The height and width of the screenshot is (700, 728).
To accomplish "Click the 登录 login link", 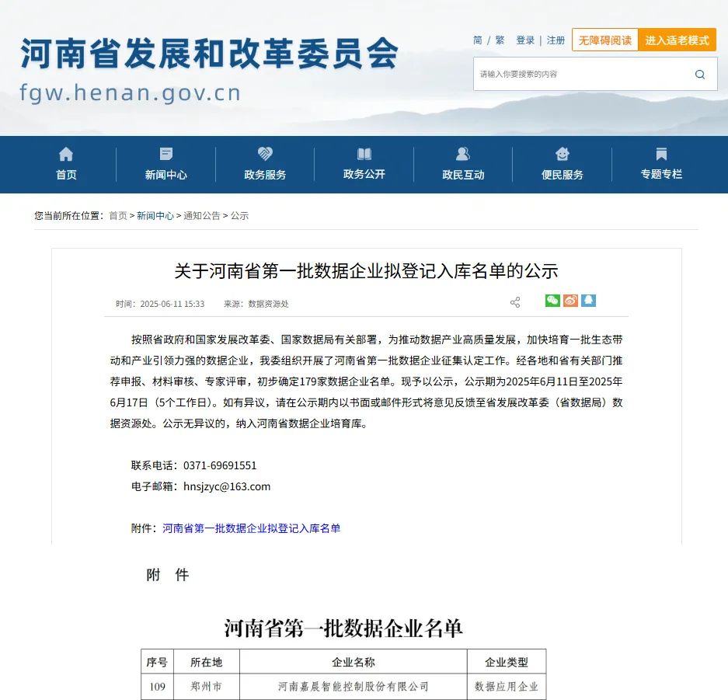I will 525,40.
